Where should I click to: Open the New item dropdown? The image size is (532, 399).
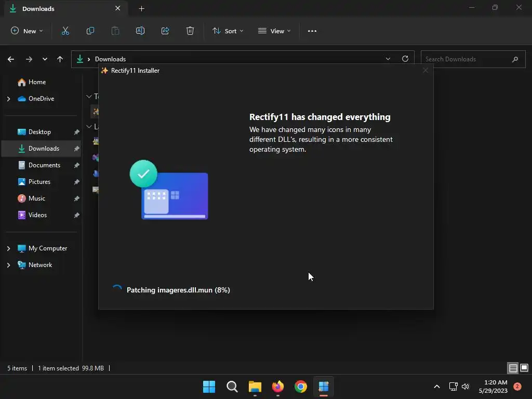click(27, 31)
